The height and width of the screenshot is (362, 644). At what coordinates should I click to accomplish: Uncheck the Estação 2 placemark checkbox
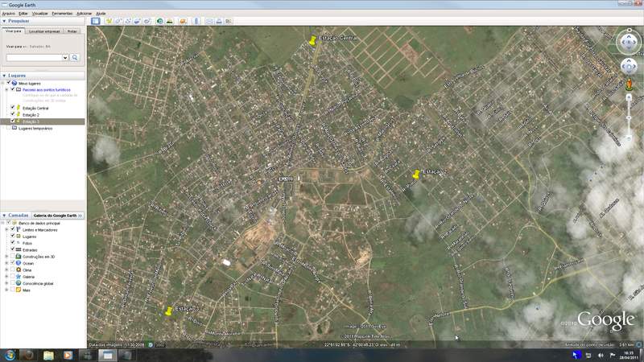[13, 114]
